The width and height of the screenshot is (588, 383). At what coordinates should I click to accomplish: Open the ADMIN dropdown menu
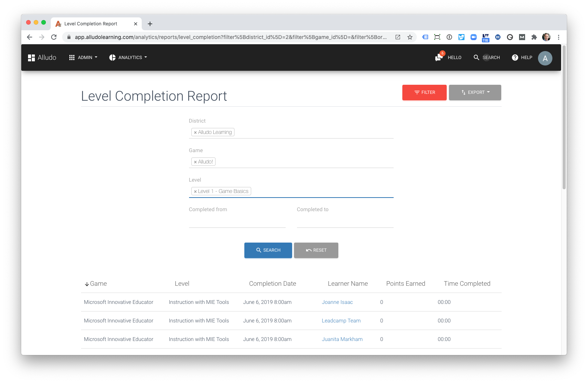[83, 58]
